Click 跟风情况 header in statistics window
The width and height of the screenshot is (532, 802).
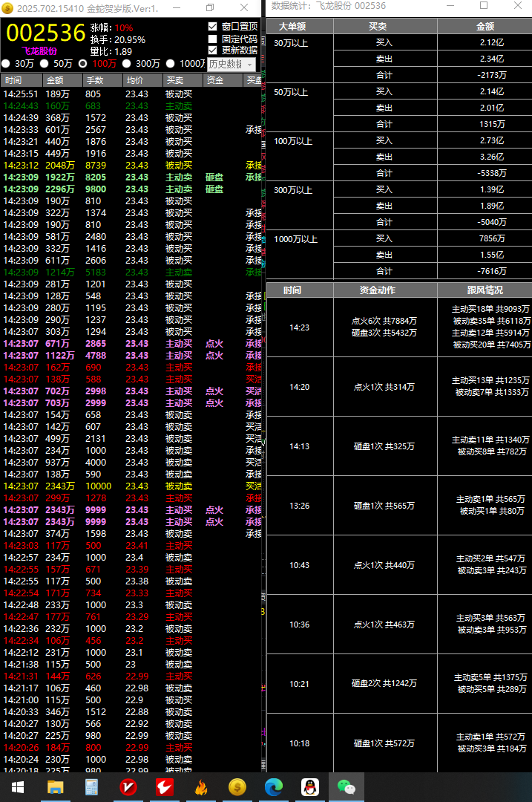coord(485,290)
